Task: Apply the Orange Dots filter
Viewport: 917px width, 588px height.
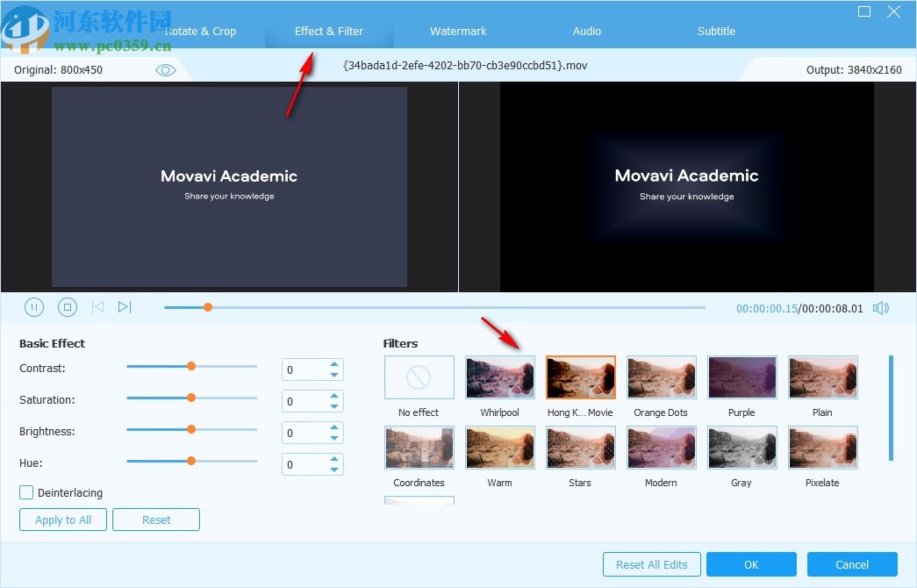Action: 661,377
